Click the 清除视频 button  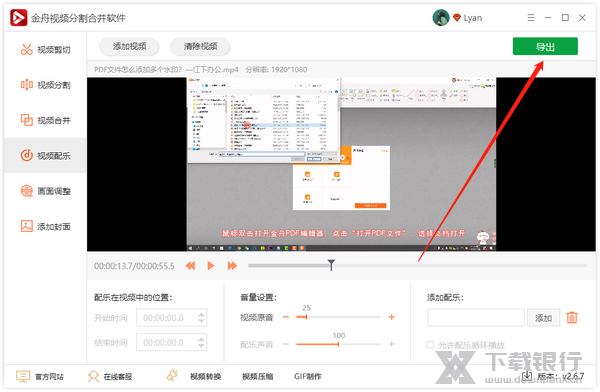[x=200, y=46]
